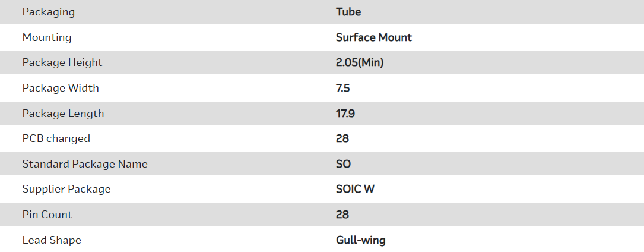The width and height of the screenshot is (644, 252).
Task: Select the Gull-wing value
Action: [x=361, y=240]
